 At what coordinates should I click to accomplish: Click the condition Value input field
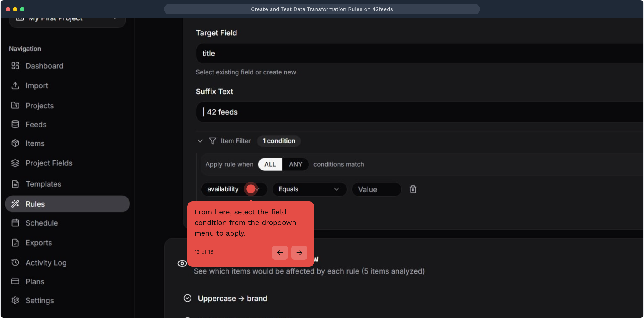click(376, 189)
